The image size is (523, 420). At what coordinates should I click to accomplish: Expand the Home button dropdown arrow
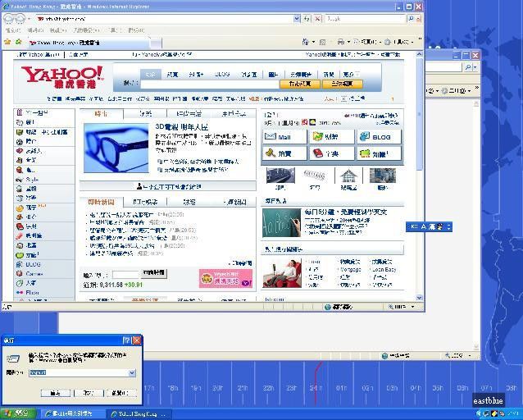313,42
